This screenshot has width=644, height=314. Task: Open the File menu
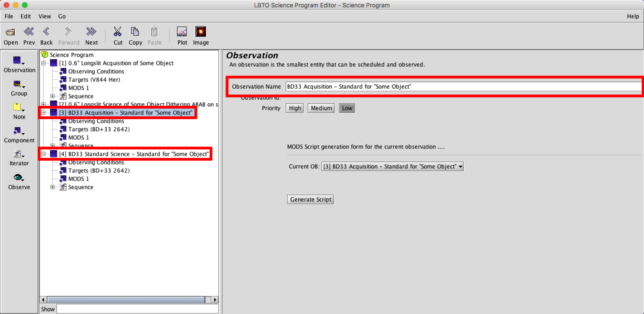9,16
